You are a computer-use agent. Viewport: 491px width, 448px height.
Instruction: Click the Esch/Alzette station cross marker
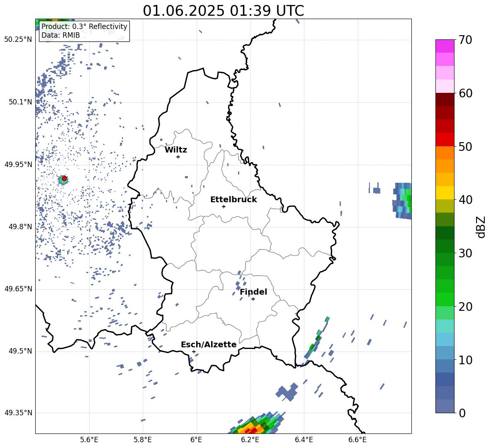coord(194,351)
